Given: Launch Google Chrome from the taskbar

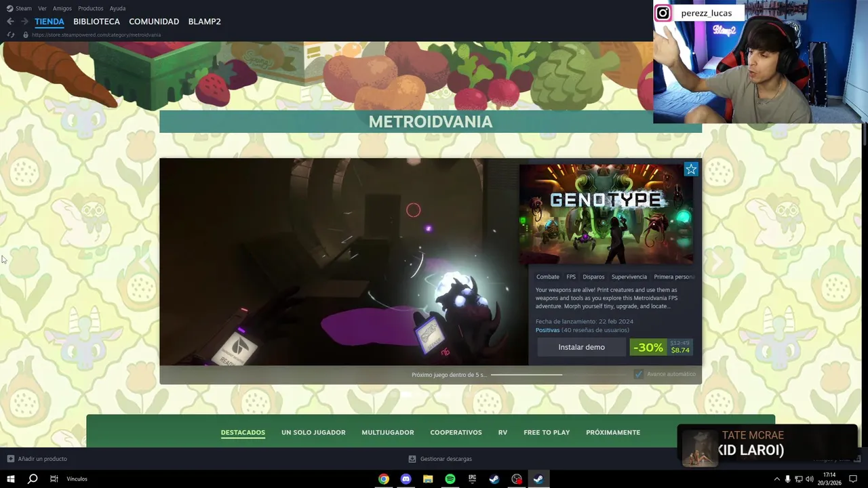Looking at the screenshot, I should [384, 479].
